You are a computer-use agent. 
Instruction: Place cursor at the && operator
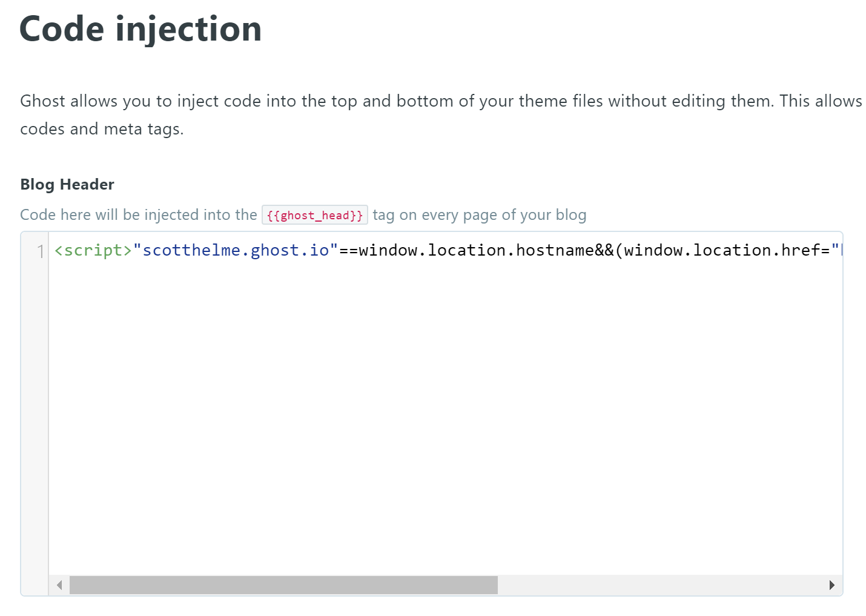click(x=604, y=250)
